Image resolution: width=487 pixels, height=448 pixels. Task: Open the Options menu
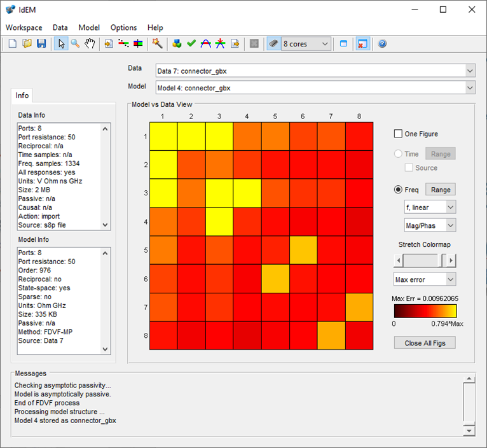pos(123,27)
